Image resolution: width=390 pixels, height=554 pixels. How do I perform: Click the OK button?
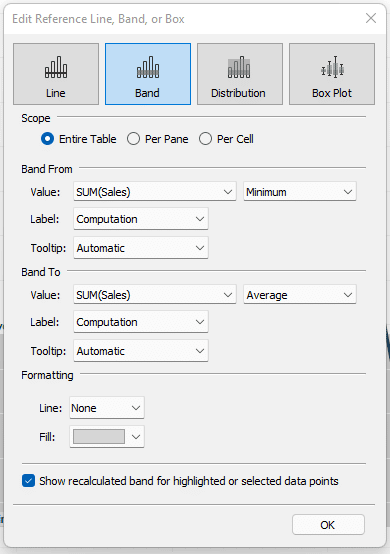(x=328, y=525)
